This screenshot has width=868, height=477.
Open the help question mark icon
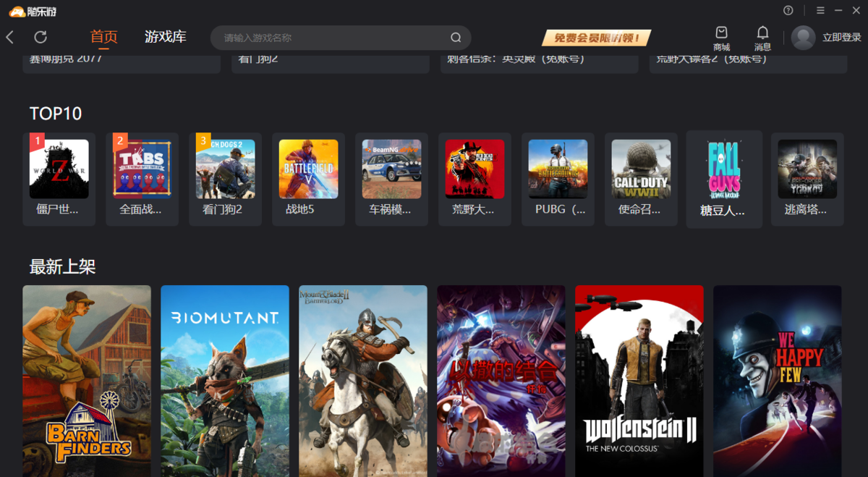[x=788, y=11]
